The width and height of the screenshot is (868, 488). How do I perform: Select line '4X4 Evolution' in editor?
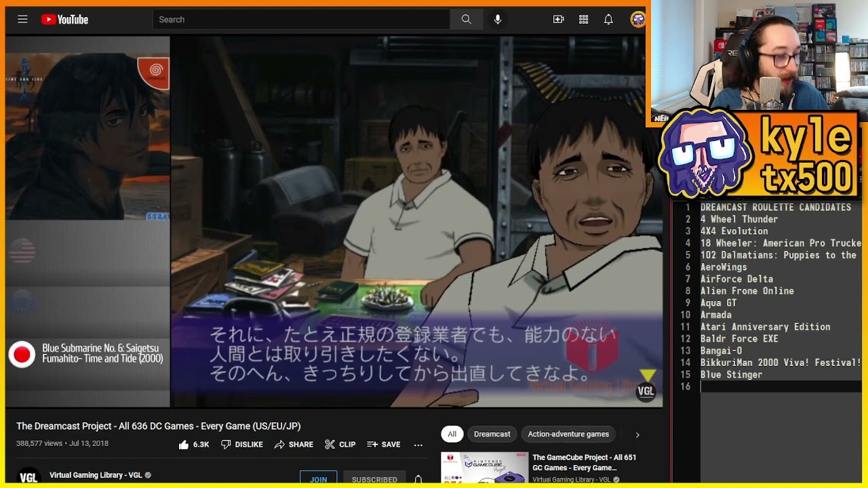click(x=734, y=231)
